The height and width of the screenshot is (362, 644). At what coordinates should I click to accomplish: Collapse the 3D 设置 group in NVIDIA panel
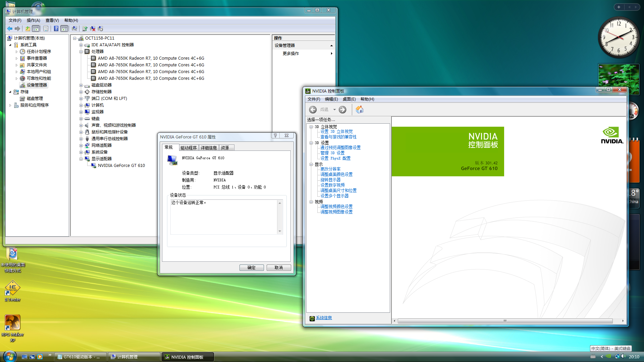[x=311, y=143]
